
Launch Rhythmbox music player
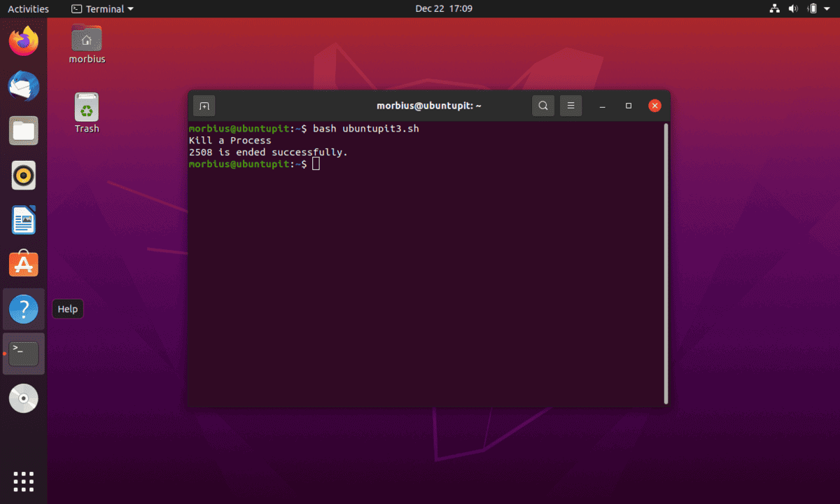click(23, 176)
